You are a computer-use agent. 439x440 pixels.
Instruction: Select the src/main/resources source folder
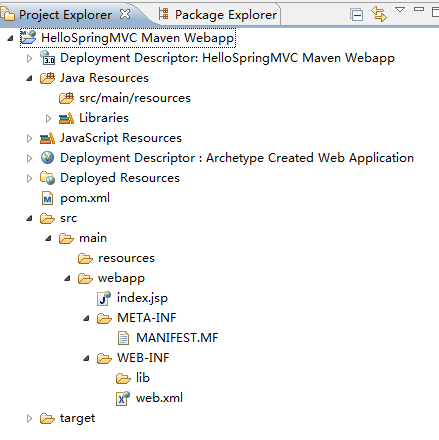pos(125,98)
